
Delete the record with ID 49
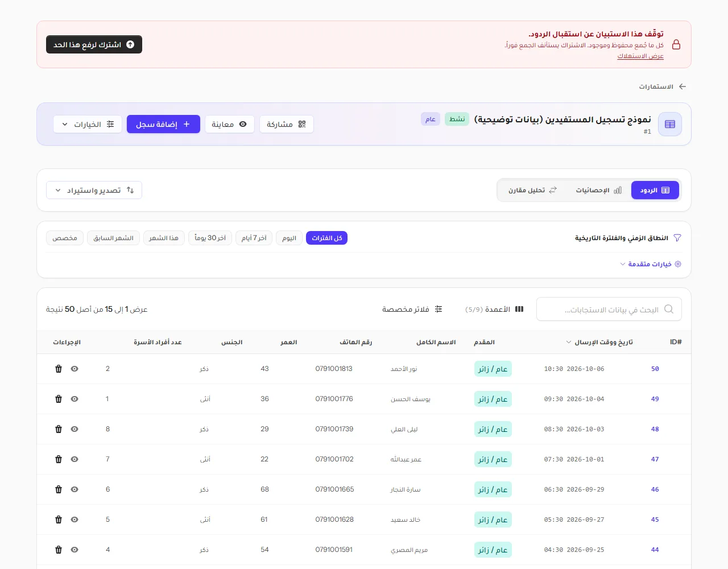(x=59, y=399)
